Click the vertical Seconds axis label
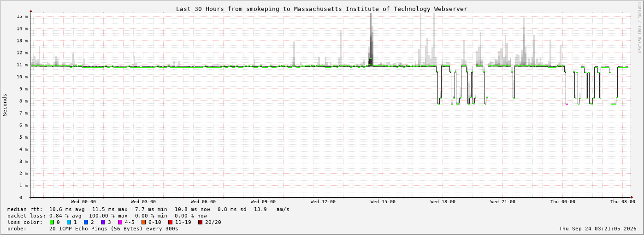The image size is (644, 235). [5, 105]
